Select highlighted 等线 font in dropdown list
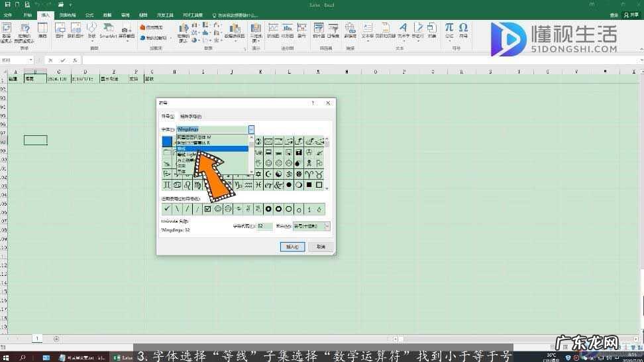 212,149
